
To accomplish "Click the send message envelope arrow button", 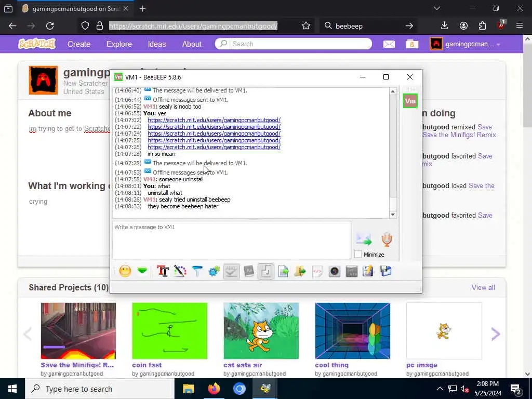I will [x=364, y=239].
